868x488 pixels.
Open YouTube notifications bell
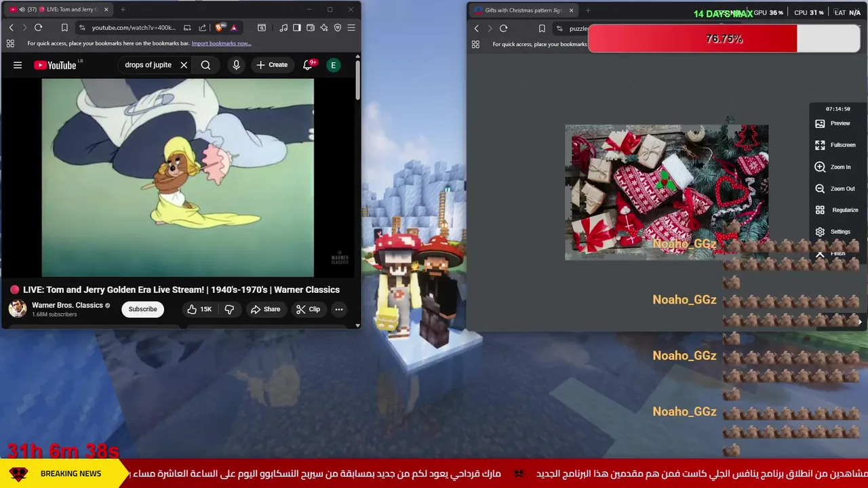[x=308, y=65]
